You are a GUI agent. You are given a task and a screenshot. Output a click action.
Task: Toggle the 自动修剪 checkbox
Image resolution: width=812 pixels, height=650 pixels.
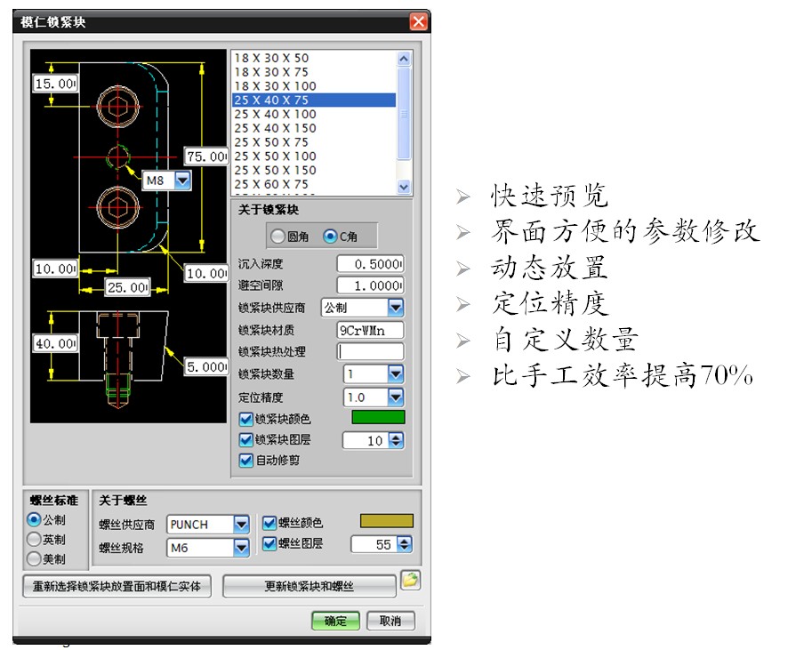pos(246,461)
